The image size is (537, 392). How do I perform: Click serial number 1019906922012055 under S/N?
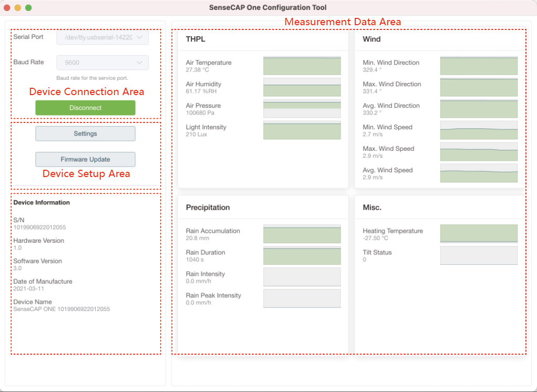(40, 228)
